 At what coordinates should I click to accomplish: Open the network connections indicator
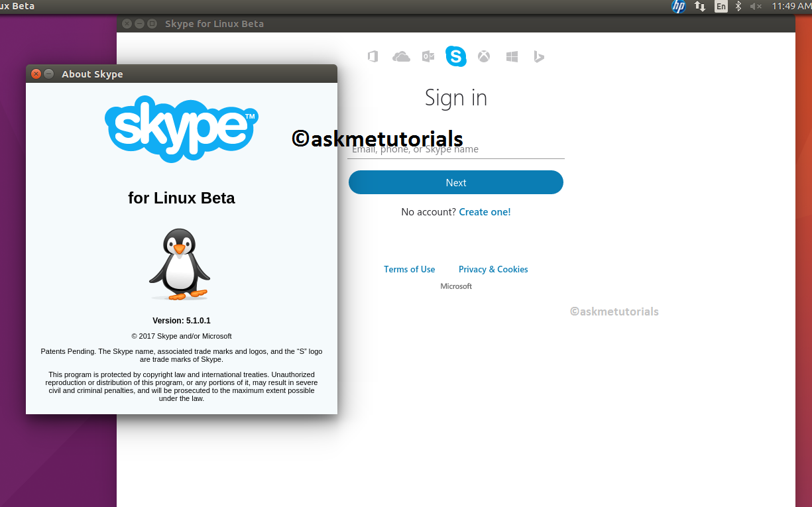click(700, 7)
